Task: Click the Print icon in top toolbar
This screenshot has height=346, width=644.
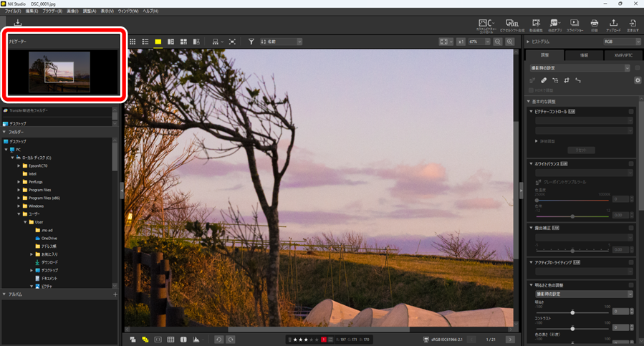Action: [594, 25]
